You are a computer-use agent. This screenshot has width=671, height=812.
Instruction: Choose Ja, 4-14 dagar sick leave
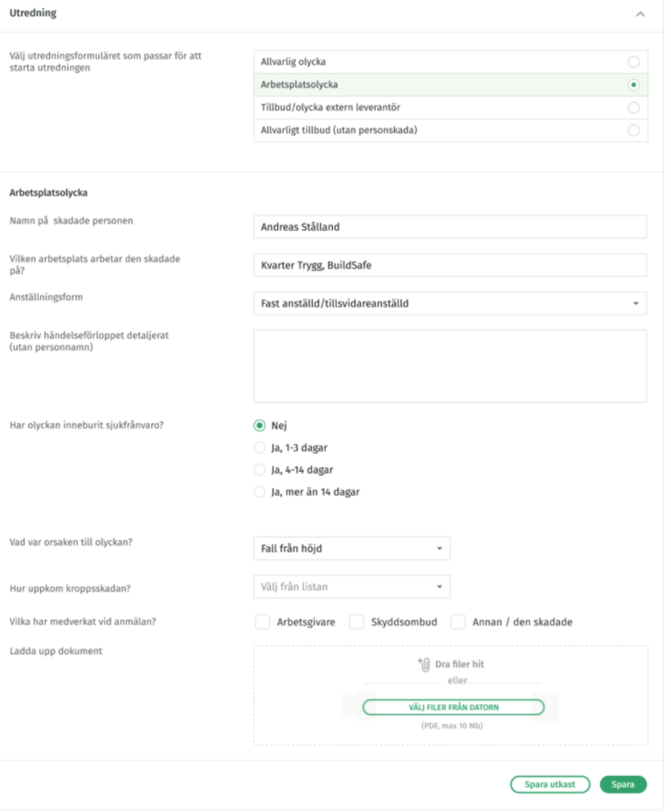[259, 469]
